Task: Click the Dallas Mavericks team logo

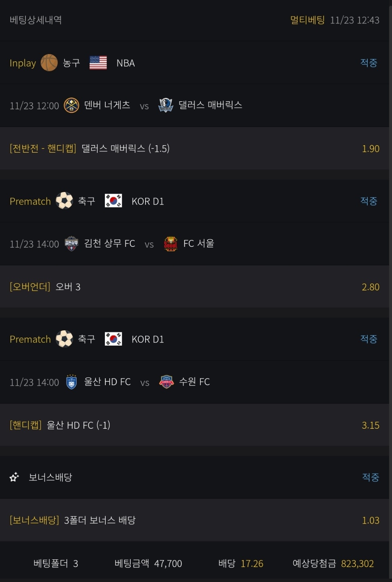Action: 166,105
